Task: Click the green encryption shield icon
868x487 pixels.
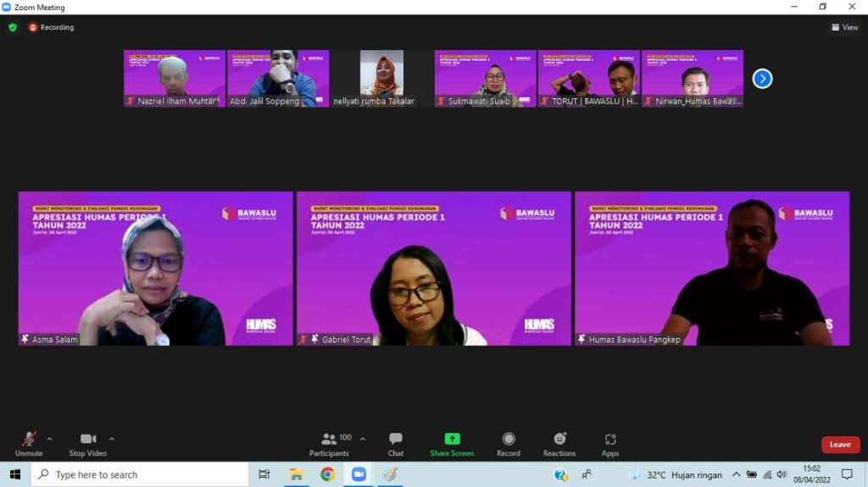Action: [x=13, y=27]
